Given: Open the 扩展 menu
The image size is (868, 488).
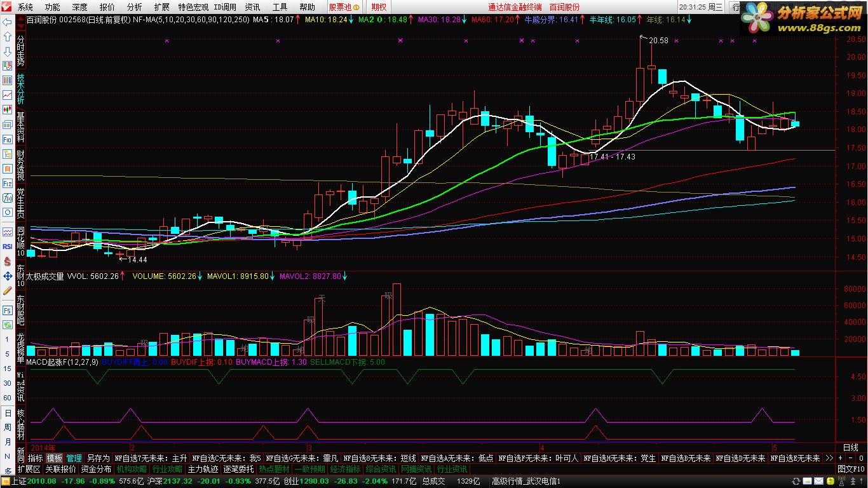Looking at the screenshot, I should pyautogui.click(x=162, y=7).
